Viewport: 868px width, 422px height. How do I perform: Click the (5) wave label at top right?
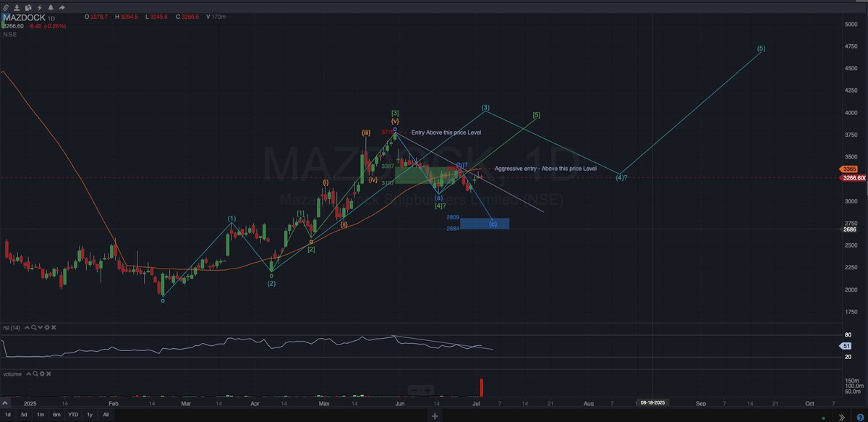pyautogui.click(x=761, y=48)
